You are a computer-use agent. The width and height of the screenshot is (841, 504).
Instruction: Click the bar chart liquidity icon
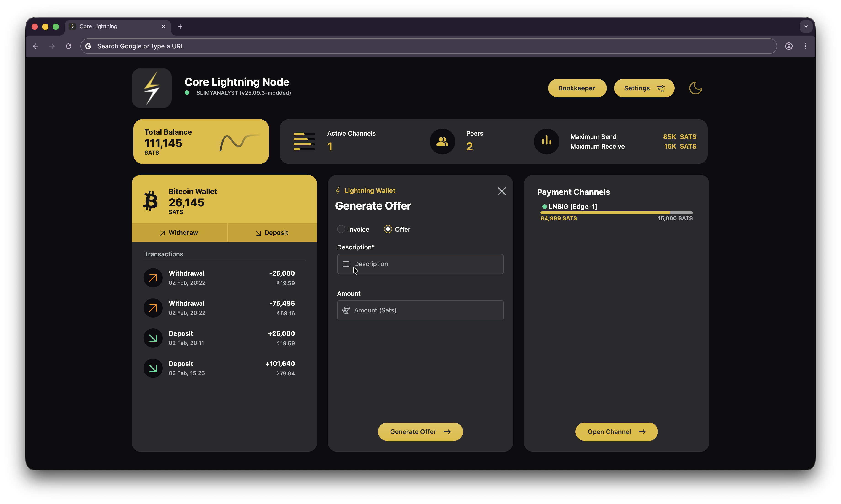pos(546,142)
